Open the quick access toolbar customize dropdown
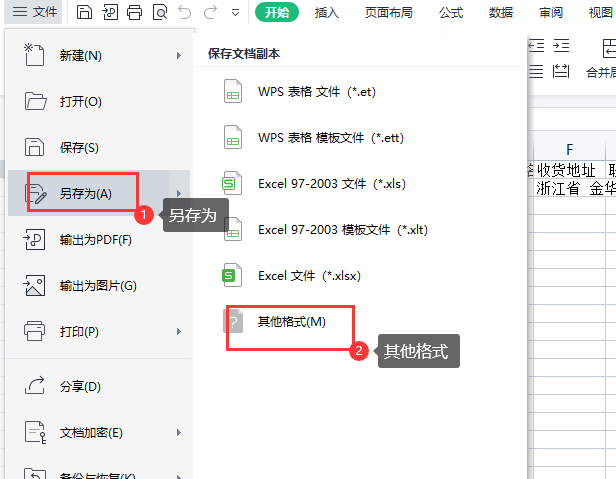 (x=235, y=12)
